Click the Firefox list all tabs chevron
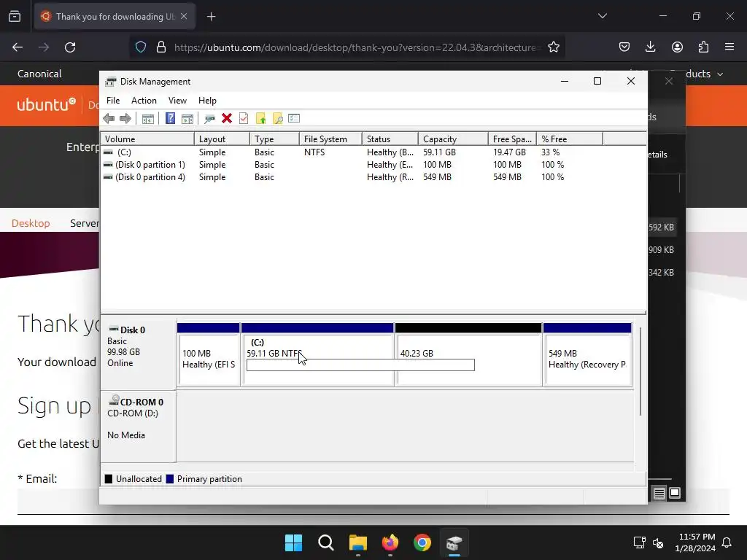This screenshot has width=747, height=560. [x=602, y=16]
